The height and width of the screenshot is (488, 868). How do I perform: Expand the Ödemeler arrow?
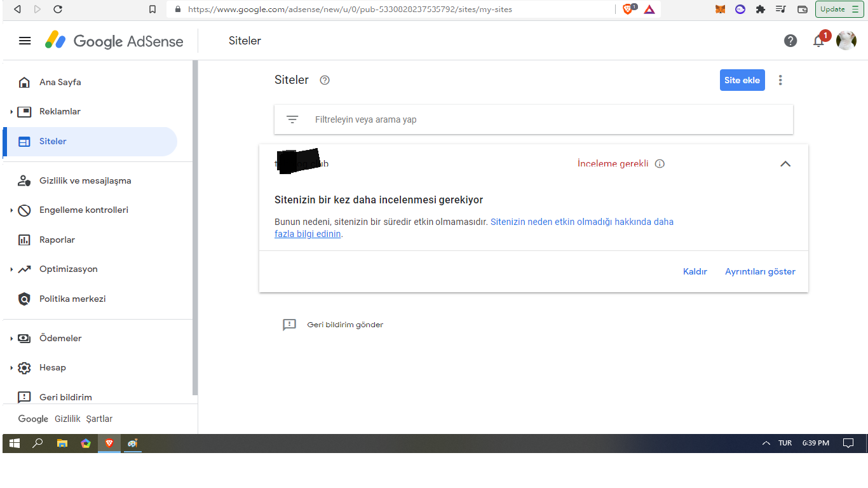11,339
